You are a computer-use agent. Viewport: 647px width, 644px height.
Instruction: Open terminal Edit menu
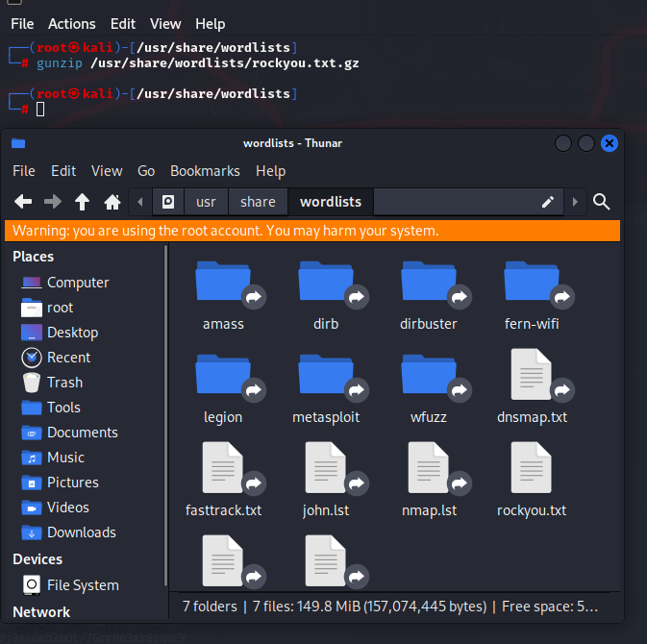[x=123, y=24]
